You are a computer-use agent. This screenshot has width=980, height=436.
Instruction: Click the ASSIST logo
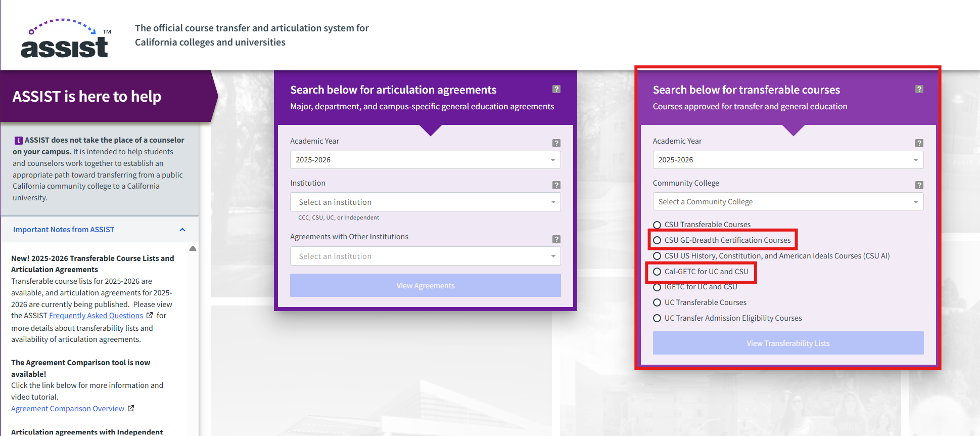click(x=64, y=39)
